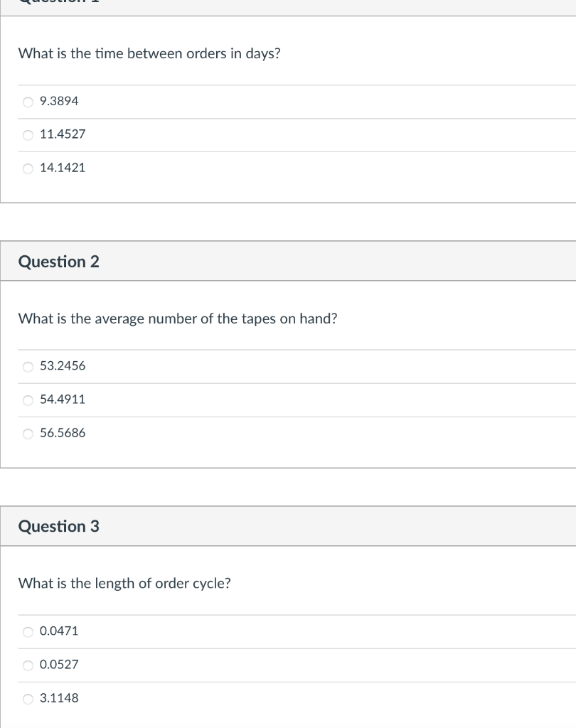Click the "3.1148" answer label text

(60, 698)
